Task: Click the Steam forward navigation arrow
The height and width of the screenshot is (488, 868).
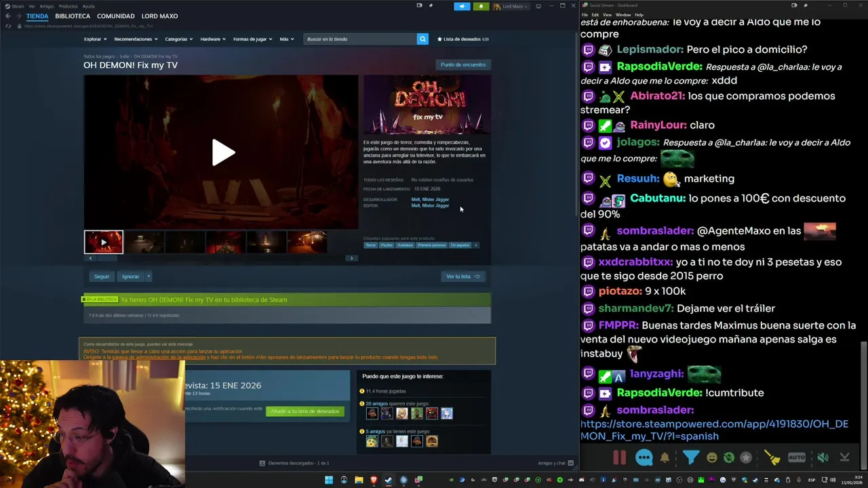Action: pos(18,16)
